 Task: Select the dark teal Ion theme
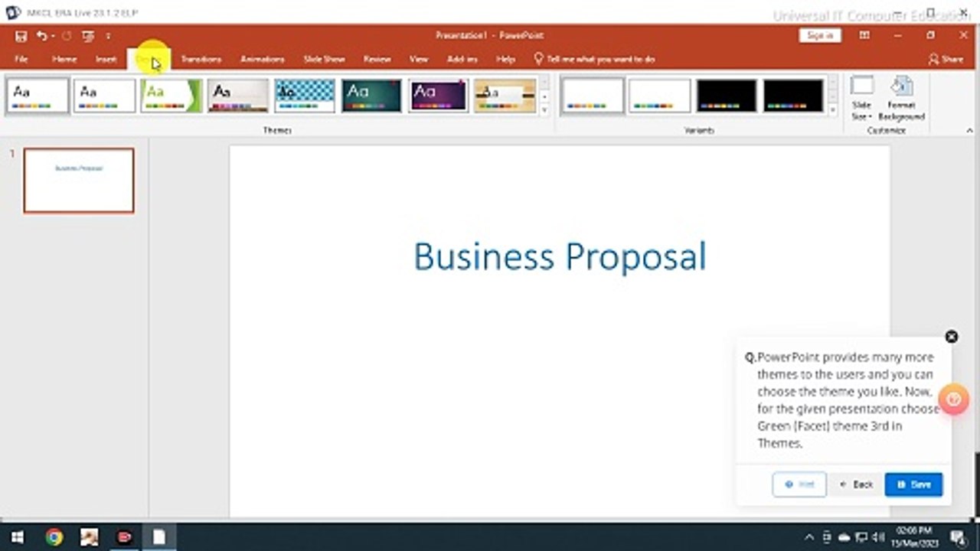tap(371, 96)
